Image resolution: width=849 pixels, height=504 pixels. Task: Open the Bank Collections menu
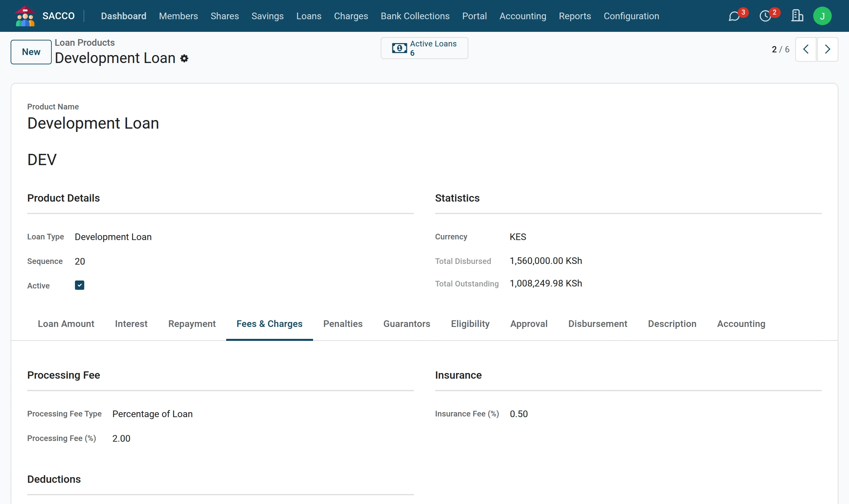[x=415, y=16]
